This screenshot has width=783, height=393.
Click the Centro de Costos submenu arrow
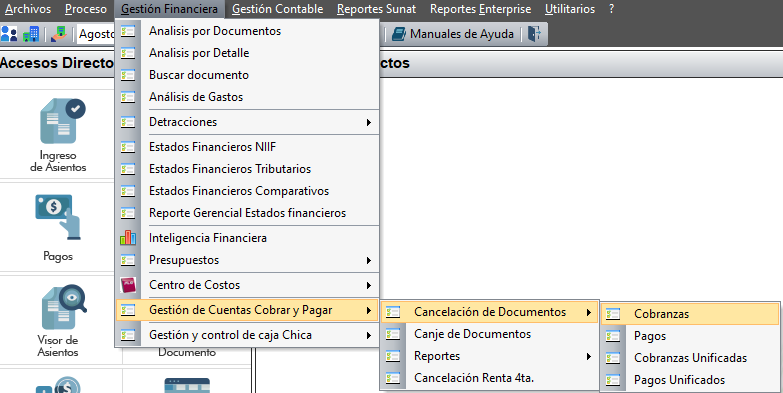[369, 285]
